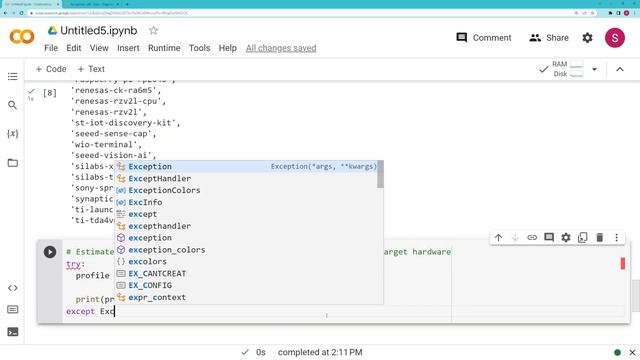Move cell down using the arrow
Viewport: 640px width, 360px height.
click(515, 238)
